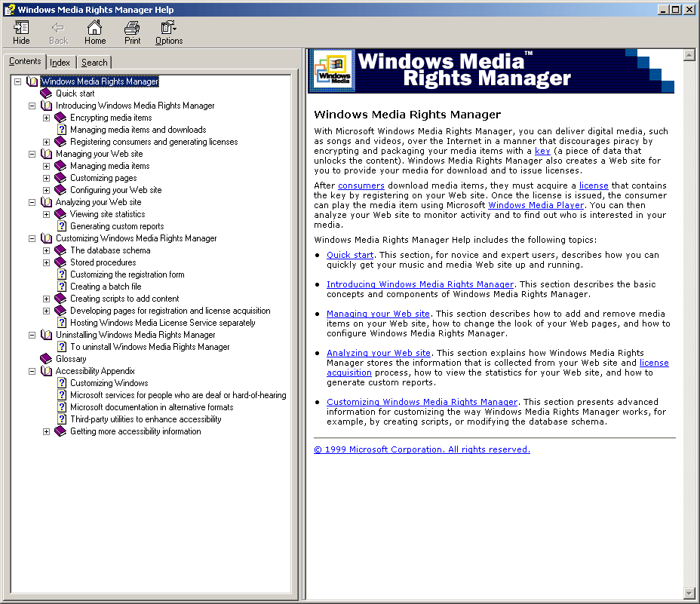Expand Developing pages for registration node
This screenshot has width=700, height=604.
47,311
